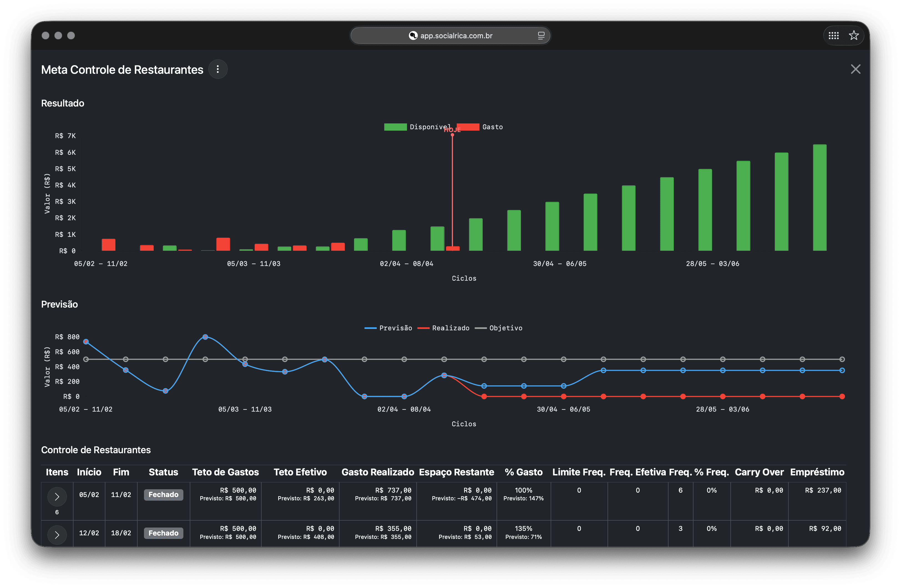This screenshot has height=588, width=901.
Task: Click the reader mode icon in the address bar
Action: tap(541, 35)
